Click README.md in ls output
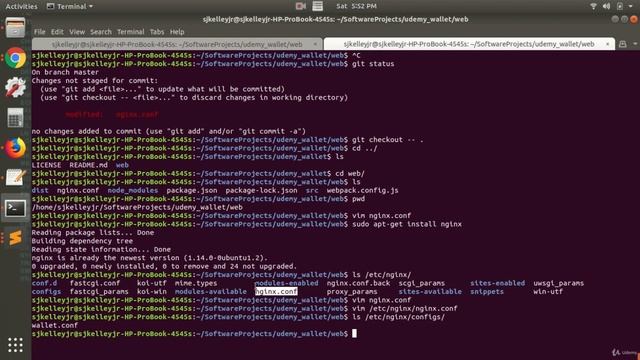 coord(89,165)
